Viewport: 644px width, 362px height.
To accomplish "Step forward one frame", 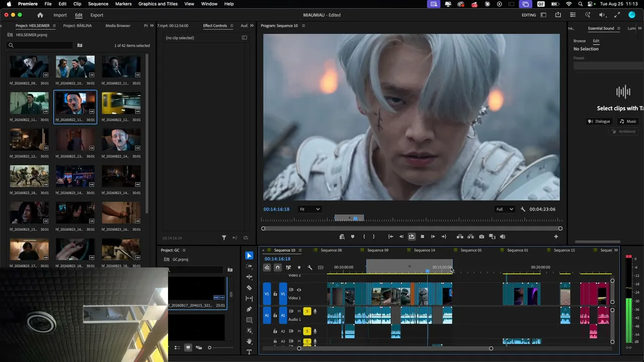I will pos(433,236).
